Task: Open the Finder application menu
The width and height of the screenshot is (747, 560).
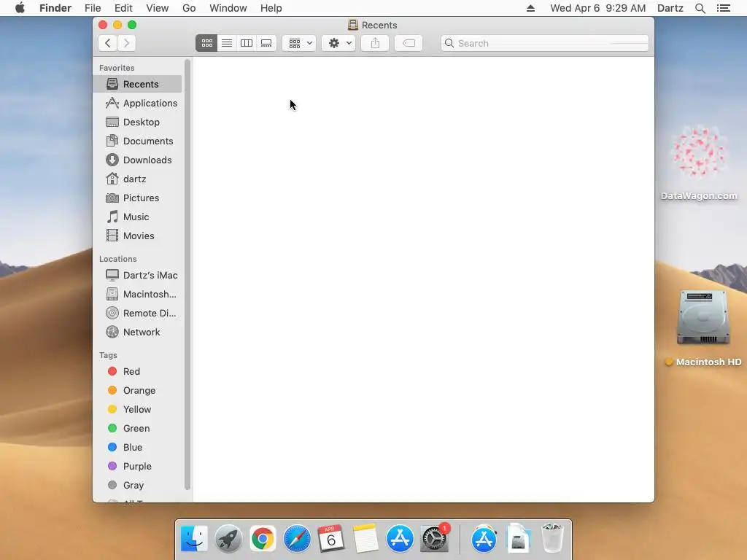Action: 55,8
